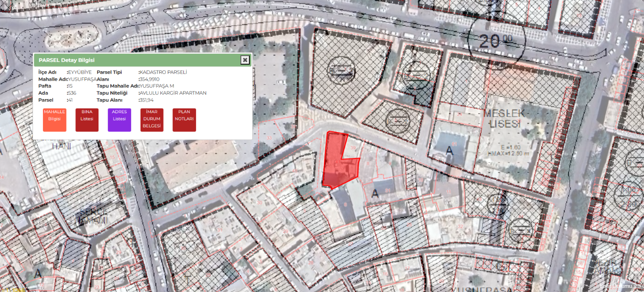644x292 pixels.
Task: Click the Alanı value 354,9910
Action: pyautogui.click(x=149, y=79)
